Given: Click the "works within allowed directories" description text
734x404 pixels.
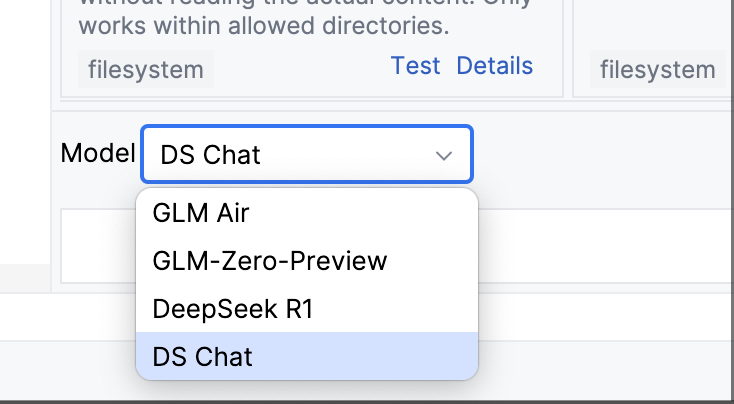Looking at the screenshot, I should pos(264,25).
